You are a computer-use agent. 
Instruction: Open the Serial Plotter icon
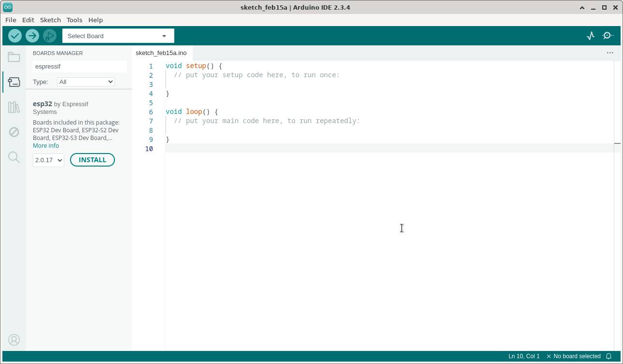[x=591, y=36]
